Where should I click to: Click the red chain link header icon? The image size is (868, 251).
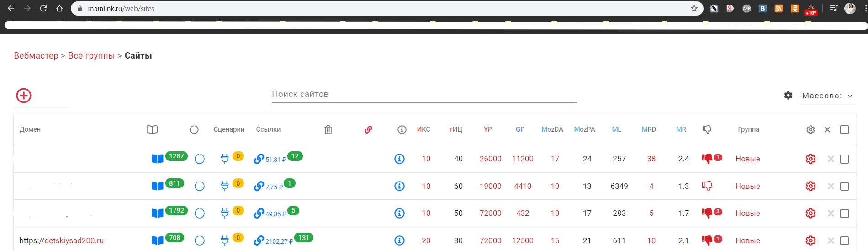click(368, 129)
